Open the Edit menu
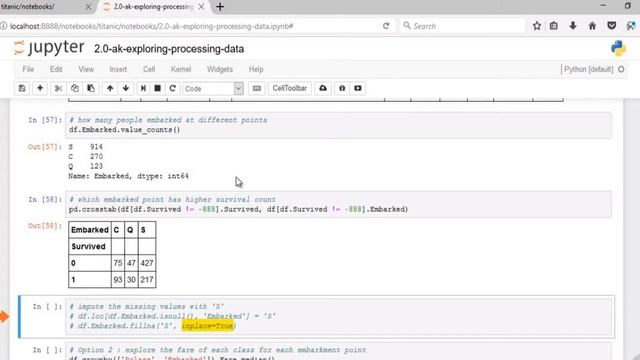640x360 pixels. tap(56, 69)
